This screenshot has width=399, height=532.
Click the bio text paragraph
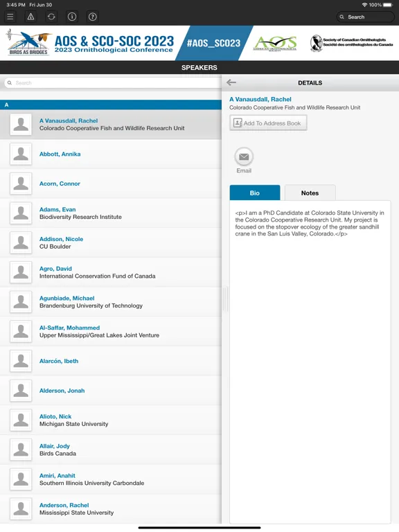click(x=310, y=223)
